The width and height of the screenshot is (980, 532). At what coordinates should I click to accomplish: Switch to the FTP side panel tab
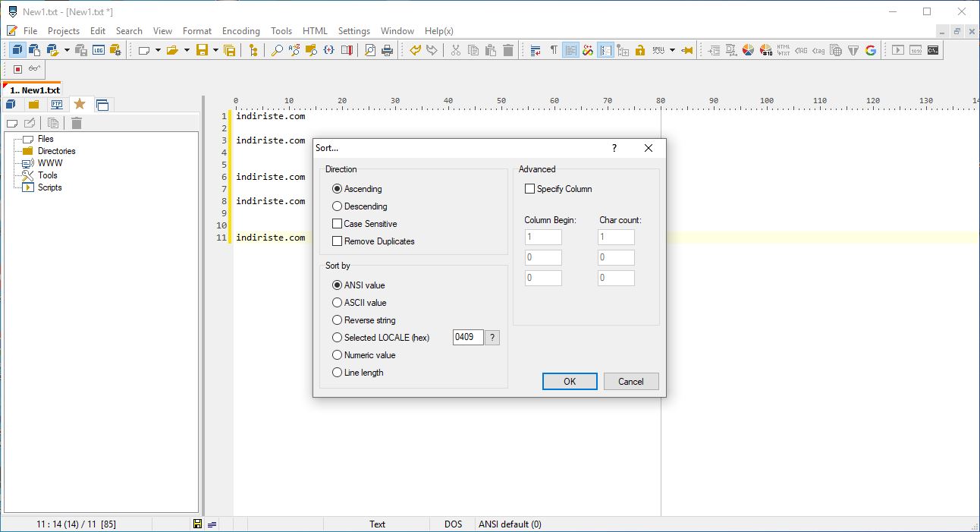coord(57,105)
